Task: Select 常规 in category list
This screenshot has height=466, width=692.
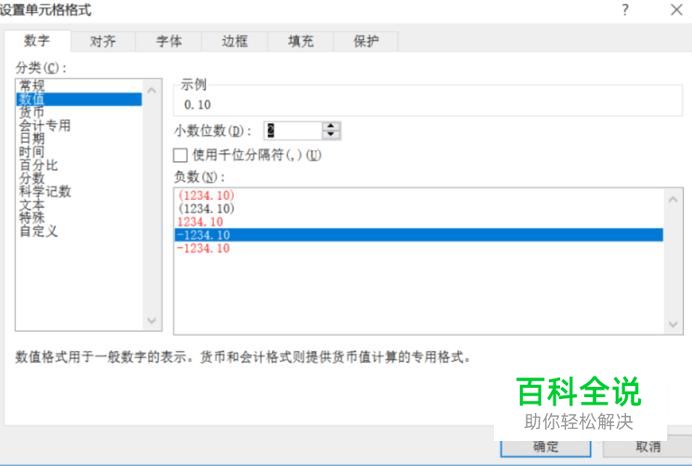Action: [x=79, y=86]
